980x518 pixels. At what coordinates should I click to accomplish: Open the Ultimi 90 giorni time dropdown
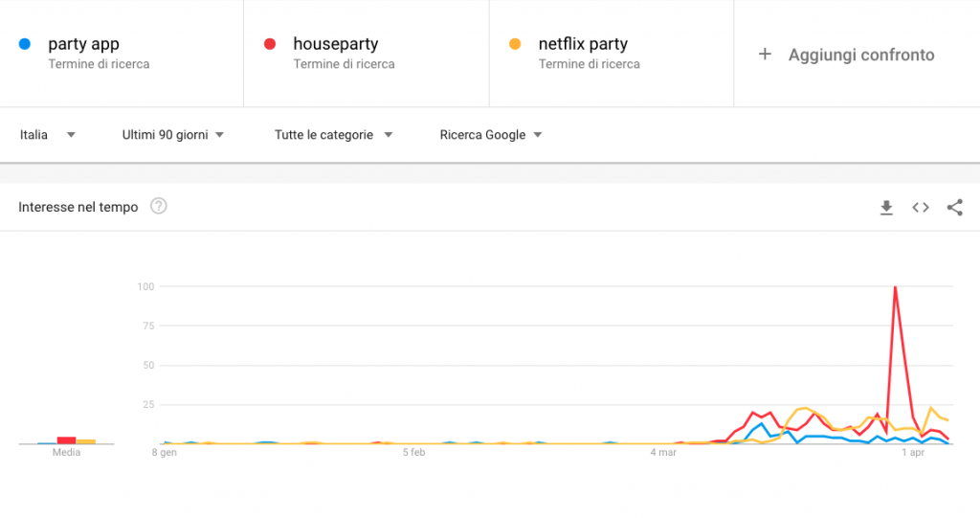(173, 134)
